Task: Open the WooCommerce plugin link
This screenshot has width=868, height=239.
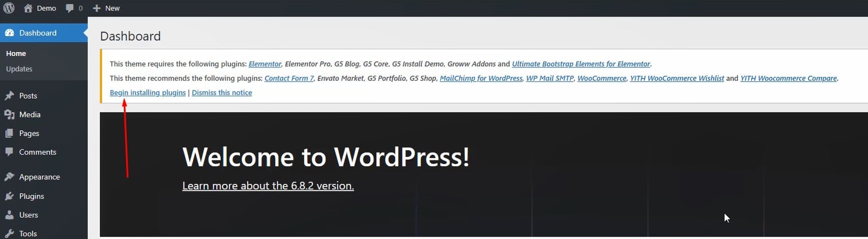Action: click(601, 79)
